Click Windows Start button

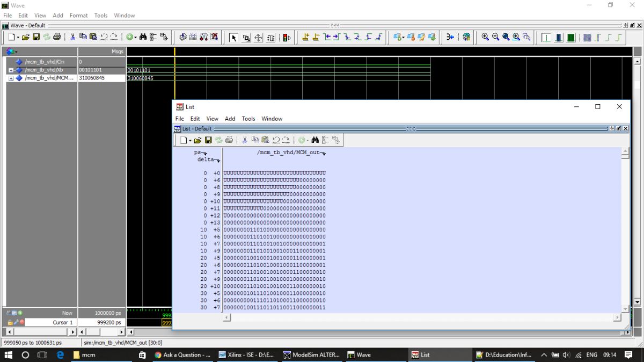tap(9, 355)
